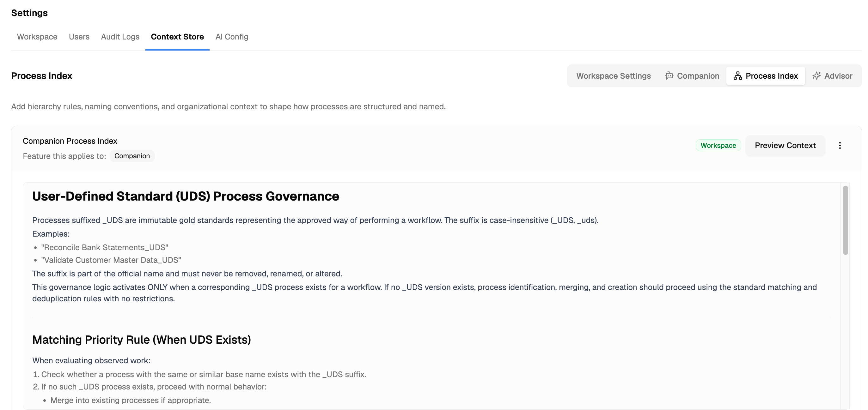Click "Reconcile Bank Statements_UDS" example
This screenshot has width=868, height=410.
[x=104, y=247]
